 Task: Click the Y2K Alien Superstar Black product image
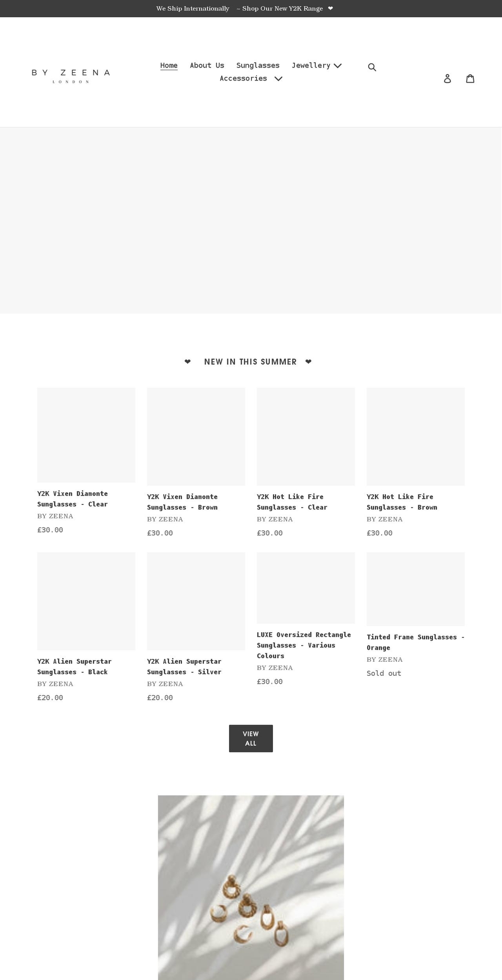[86, 601]
